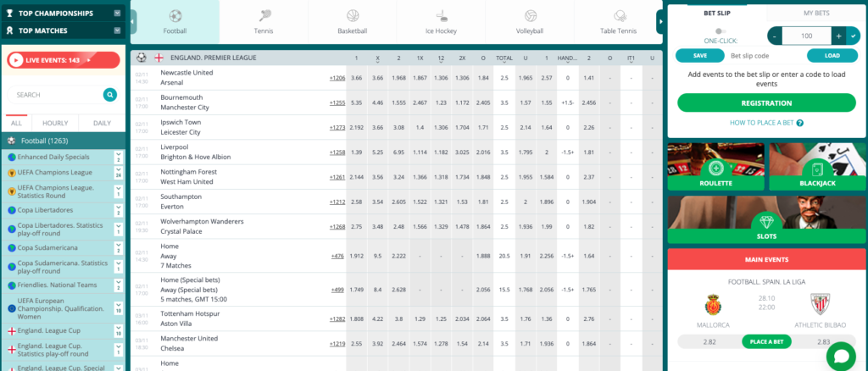The image size is (868, 371).
Task: Click the search magnifier icon
Action: tap(110, 95)
